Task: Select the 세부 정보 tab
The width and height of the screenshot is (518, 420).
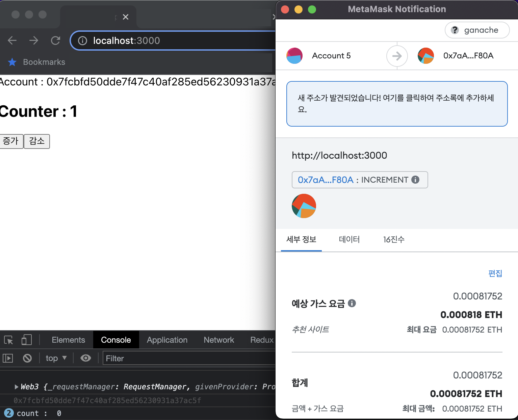Action: (x=301, y=239)
